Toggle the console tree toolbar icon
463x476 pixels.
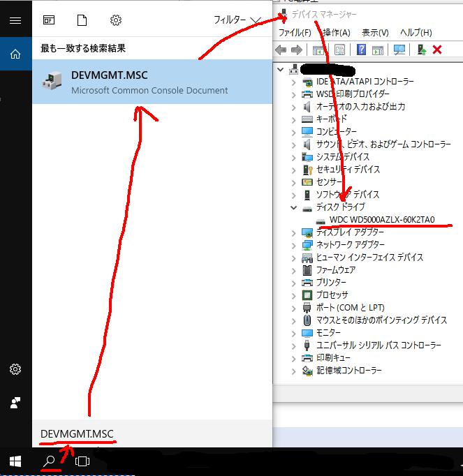coord(318,50)
